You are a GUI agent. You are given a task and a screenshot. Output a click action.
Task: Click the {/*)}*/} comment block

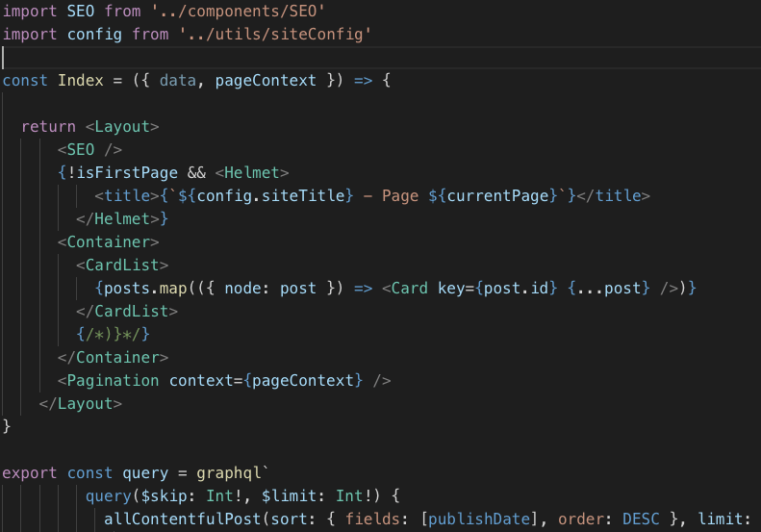[113, 334]
